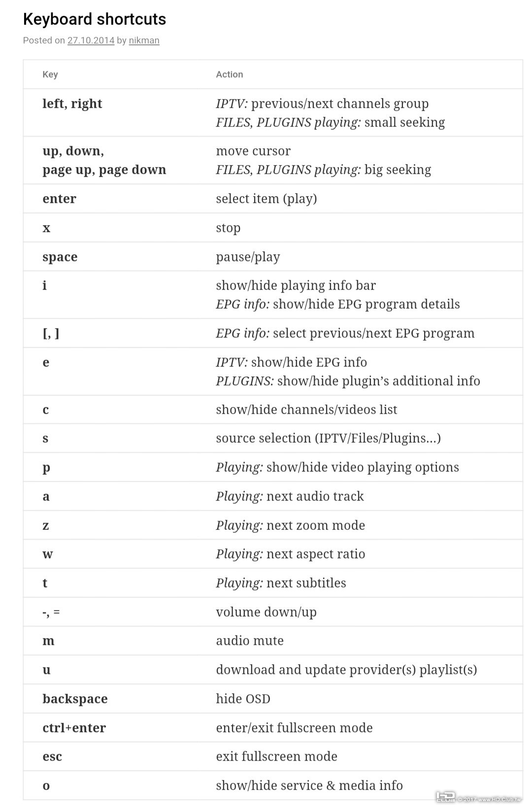Viewport: 532px width, 812px height.
Task: Select the 'ctrl+enter' key entry
Action: 74,728
